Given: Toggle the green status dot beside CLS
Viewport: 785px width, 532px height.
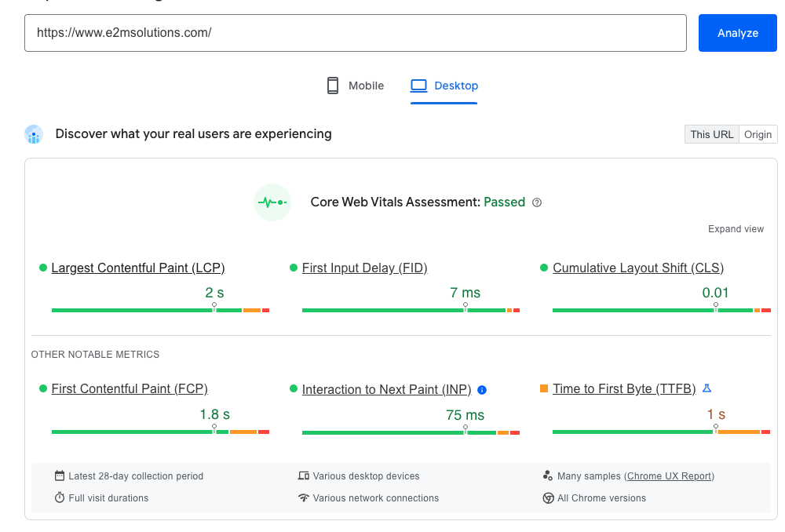Looking at the screenshot, I should (542, 268).
